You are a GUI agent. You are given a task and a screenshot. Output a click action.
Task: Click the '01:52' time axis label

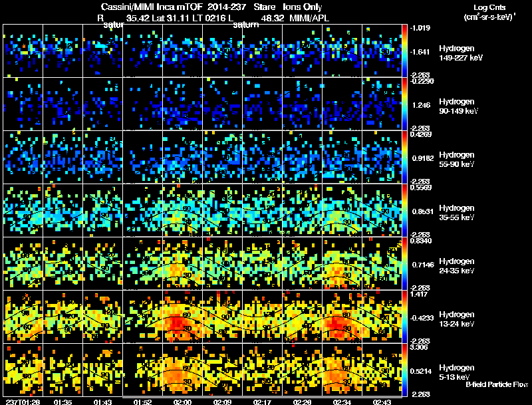142,402
